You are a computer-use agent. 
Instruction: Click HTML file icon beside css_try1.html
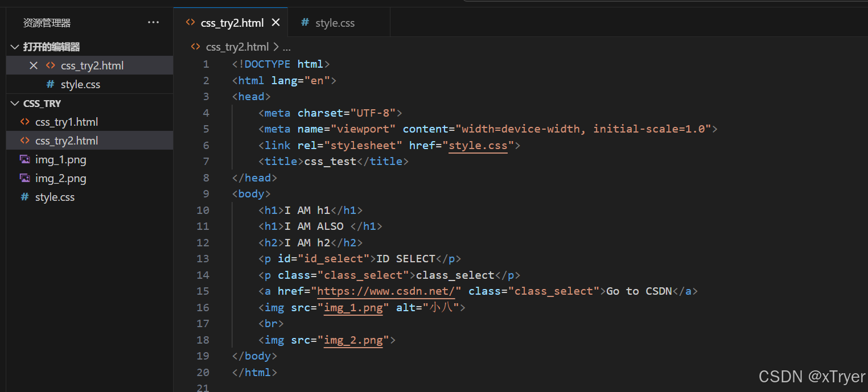24,122
